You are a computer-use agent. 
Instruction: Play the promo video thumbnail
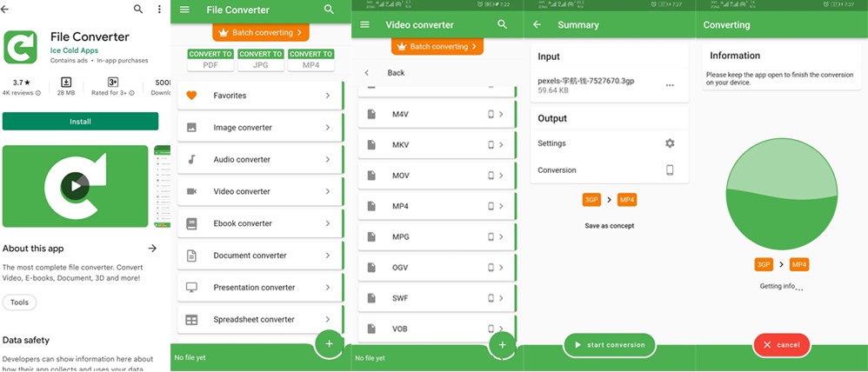[76, 186]
